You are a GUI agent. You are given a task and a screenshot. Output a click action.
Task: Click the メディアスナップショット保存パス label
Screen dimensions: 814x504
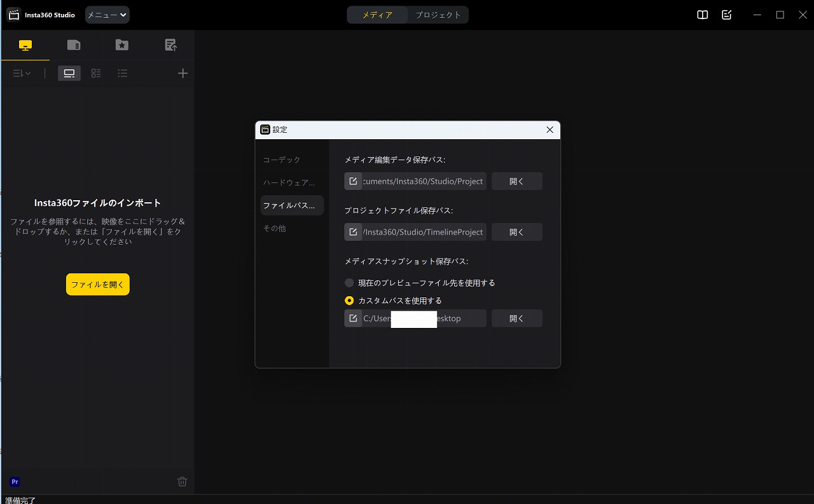406,261
